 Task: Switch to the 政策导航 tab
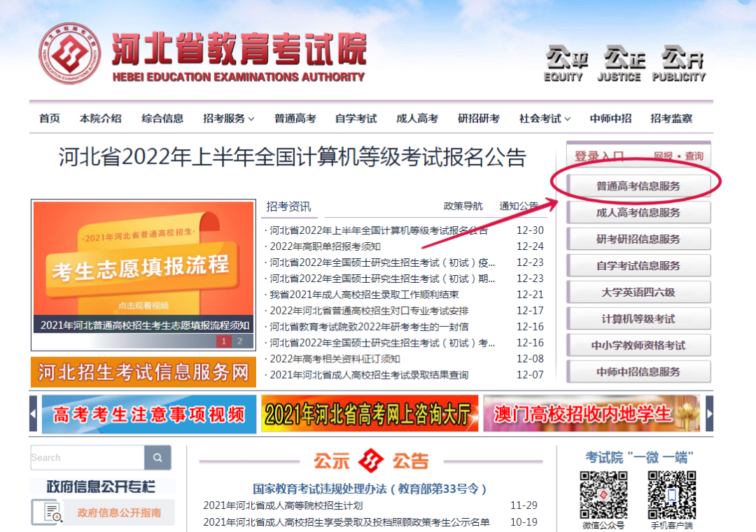(x=463, y=206)
